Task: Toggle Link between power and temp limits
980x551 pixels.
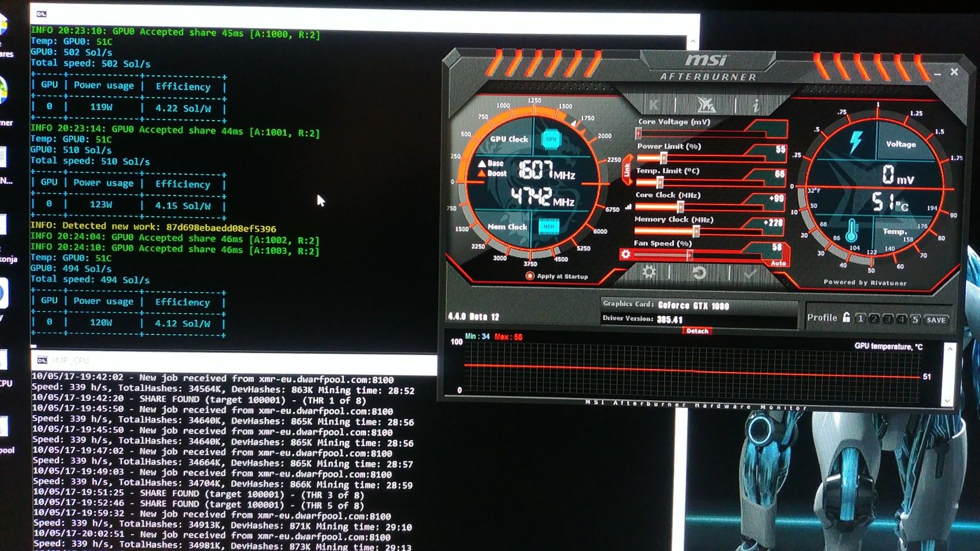Action: pyautogui.click(x=627, y=170)
